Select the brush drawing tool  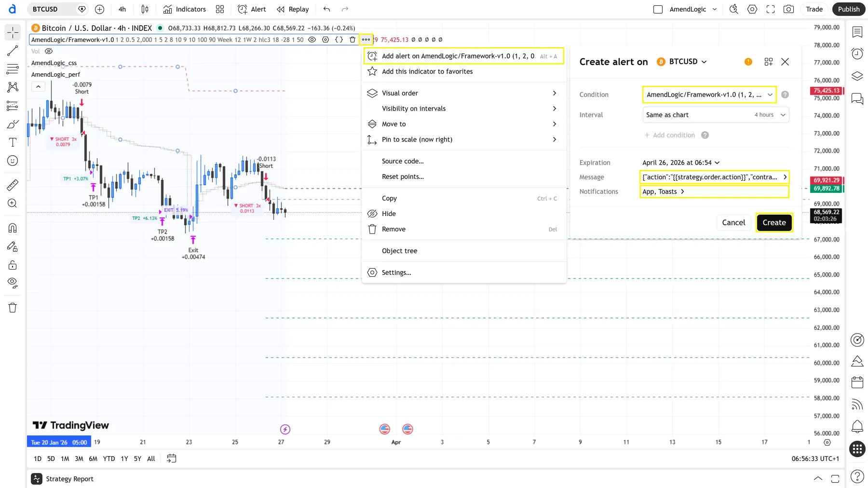pyautogui.click(x=13, y=124)
